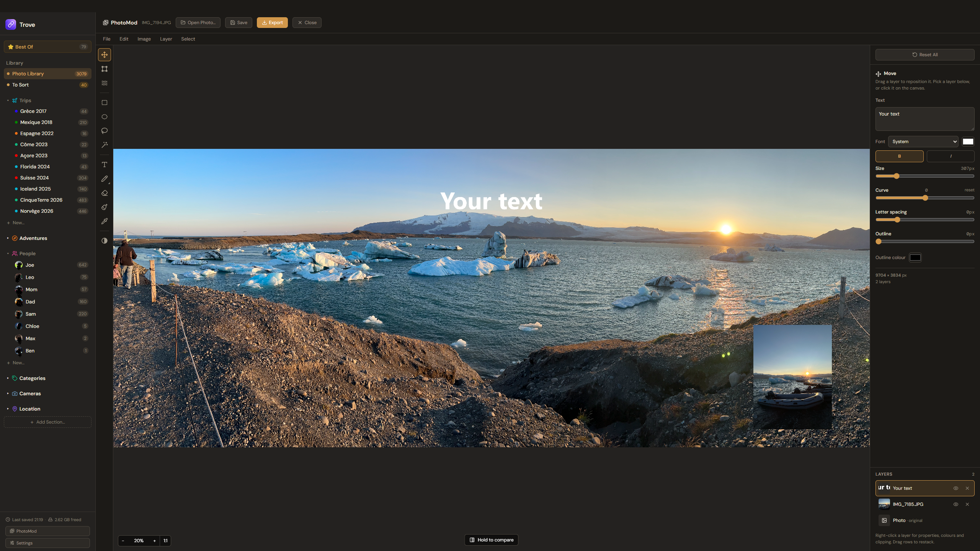
Task: Select the Move tool
Action: pos(104,55)
